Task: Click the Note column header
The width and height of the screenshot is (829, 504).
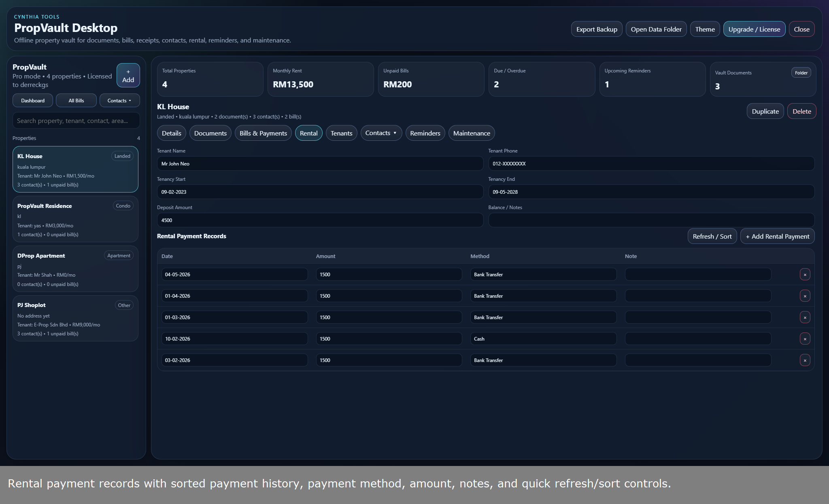Action: click(631, 256)
